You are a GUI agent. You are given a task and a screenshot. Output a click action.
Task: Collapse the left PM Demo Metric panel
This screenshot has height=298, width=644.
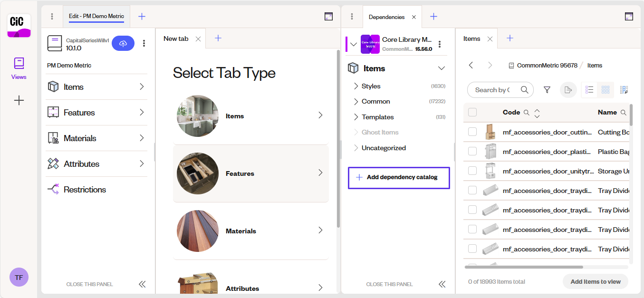142,284
